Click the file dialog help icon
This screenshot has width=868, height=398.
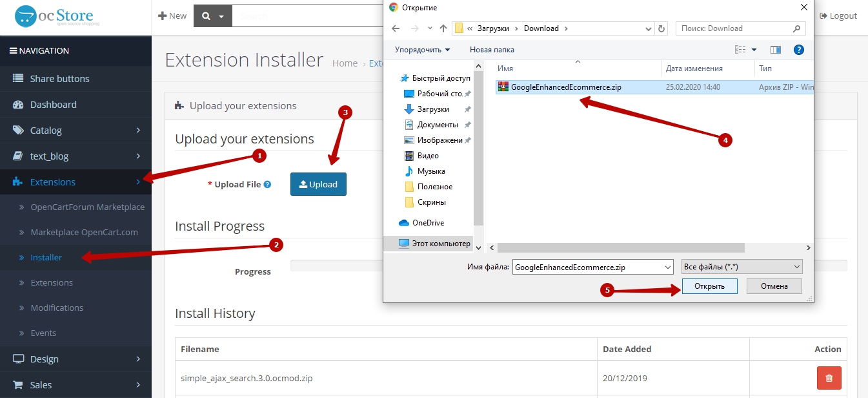tap(798, 50)
